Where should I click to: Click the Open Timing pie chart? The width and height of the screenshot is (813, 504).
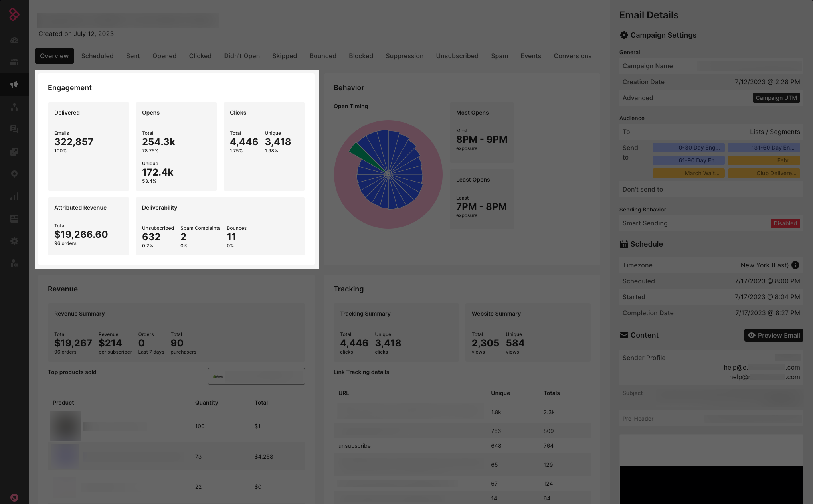388,174
